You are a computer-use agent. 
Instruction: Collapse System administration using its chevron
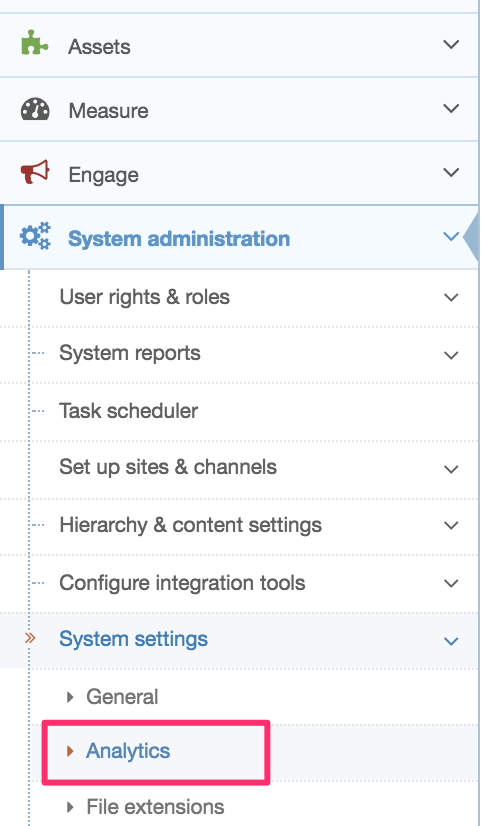point(451,237)
